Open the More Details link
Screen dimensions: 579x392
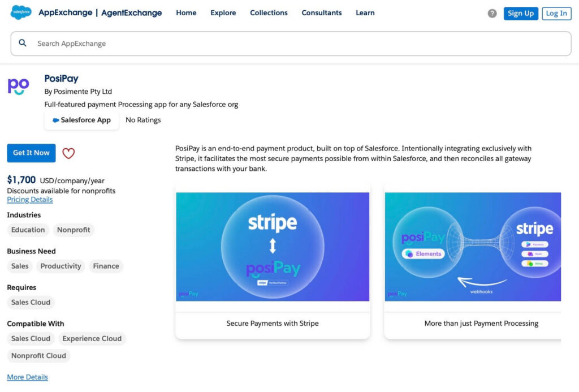pos(27,377)
